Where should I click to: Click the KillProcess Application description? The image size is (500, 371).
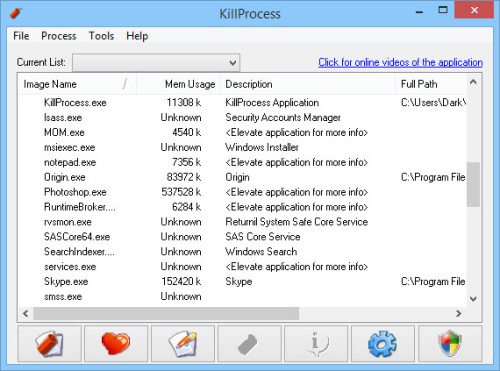(272, 102)
